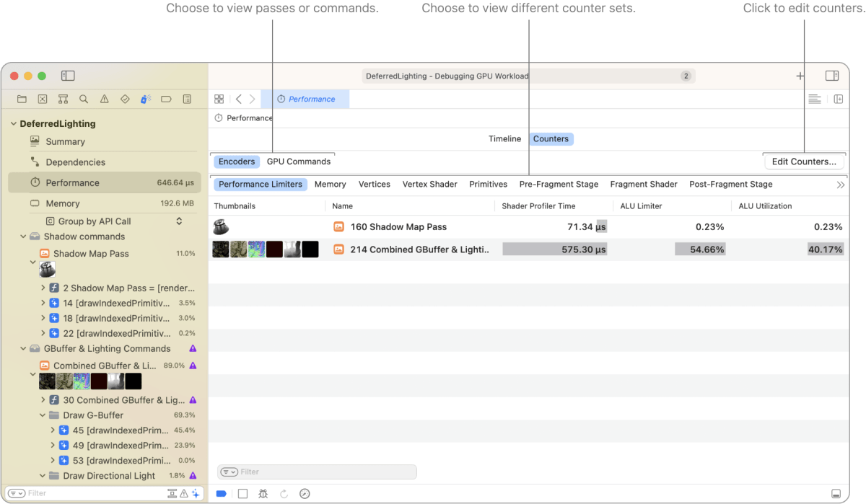
Task: Collapse the DeferredLighting tree root
Action: tap(13, 124)
